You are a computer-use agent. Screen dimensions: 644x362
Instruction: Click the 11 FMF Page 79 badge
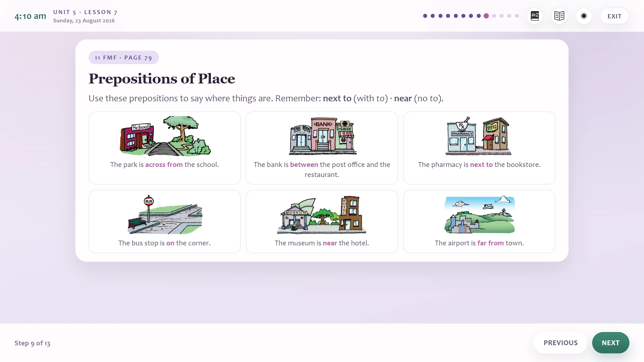pyautogui.click(x=124, y=58)
